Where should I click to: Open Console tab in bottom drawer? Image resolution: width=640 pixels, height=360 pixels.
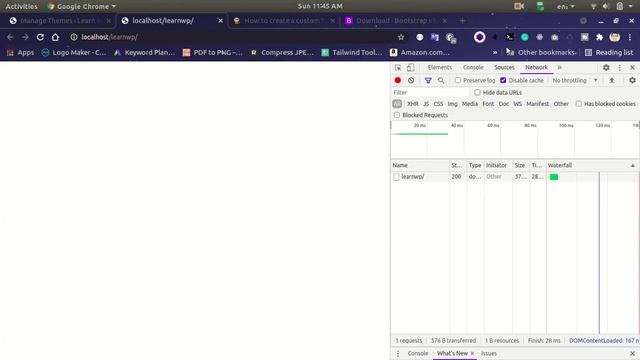click(x=418, y=353)
